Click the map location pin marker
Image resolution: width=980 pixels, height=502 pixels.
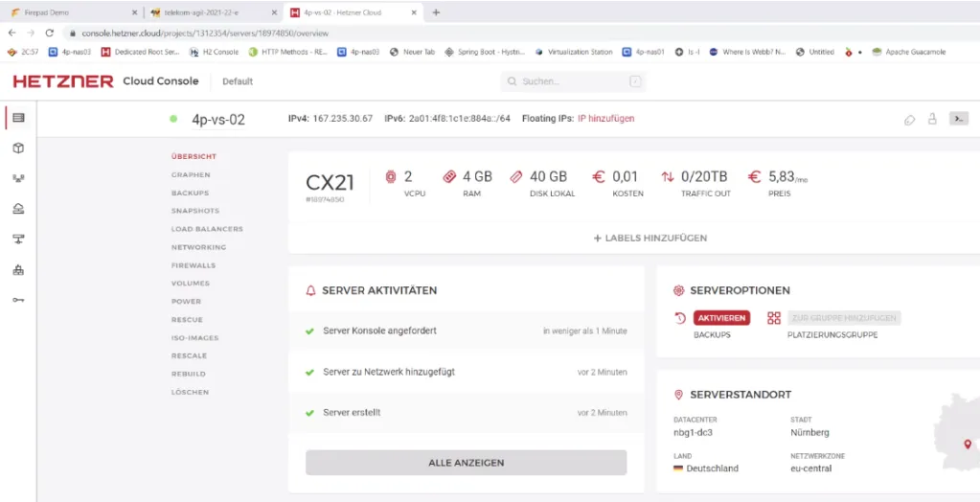[968, 445]
